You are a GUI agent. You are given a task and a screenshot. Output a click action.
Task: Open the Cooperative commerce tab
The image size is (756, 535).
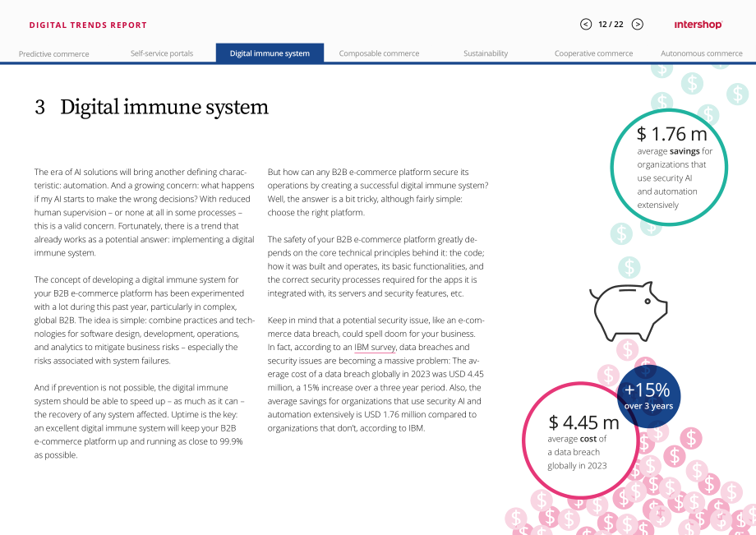coord(593,53)
